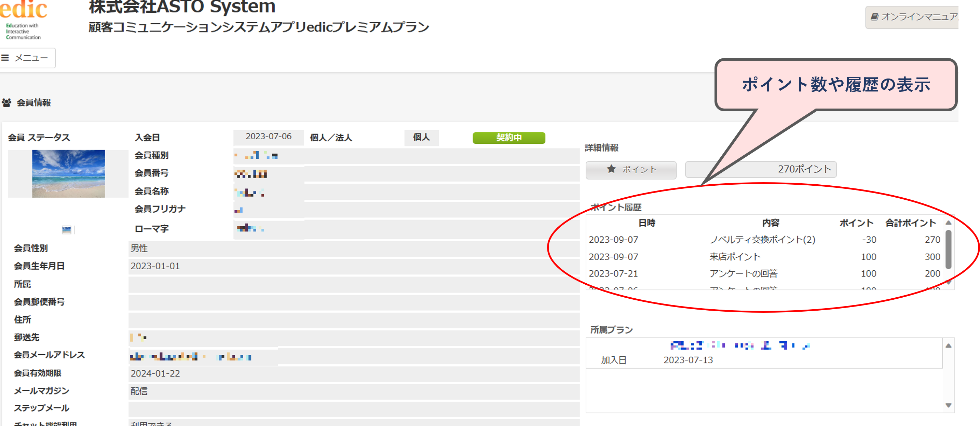
Task: Click the 会員情報 people icon
Action: pos(6,103)
